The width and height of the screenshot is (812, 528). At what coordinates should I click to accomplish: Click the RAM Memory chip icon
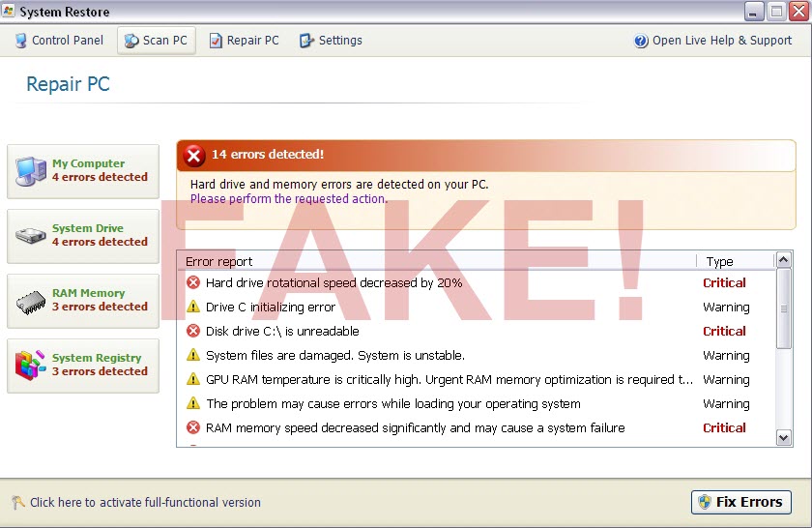(x=31, y=303)
